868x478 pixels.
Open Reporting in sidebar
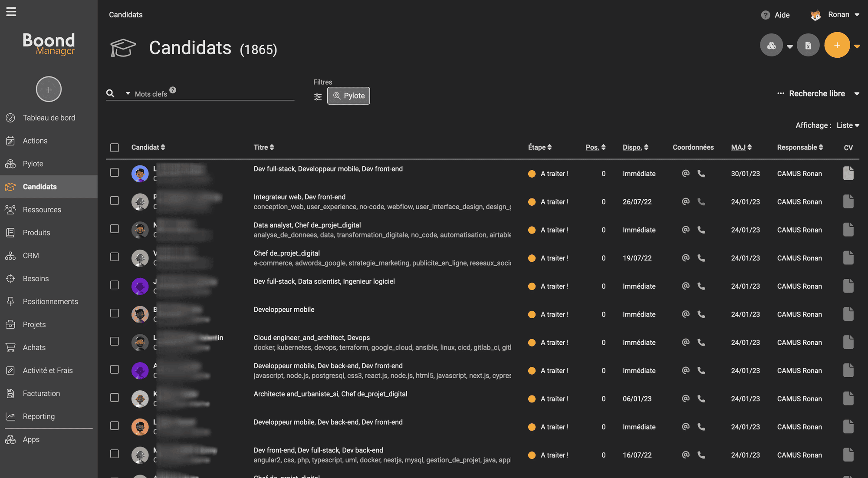[49, 416]
